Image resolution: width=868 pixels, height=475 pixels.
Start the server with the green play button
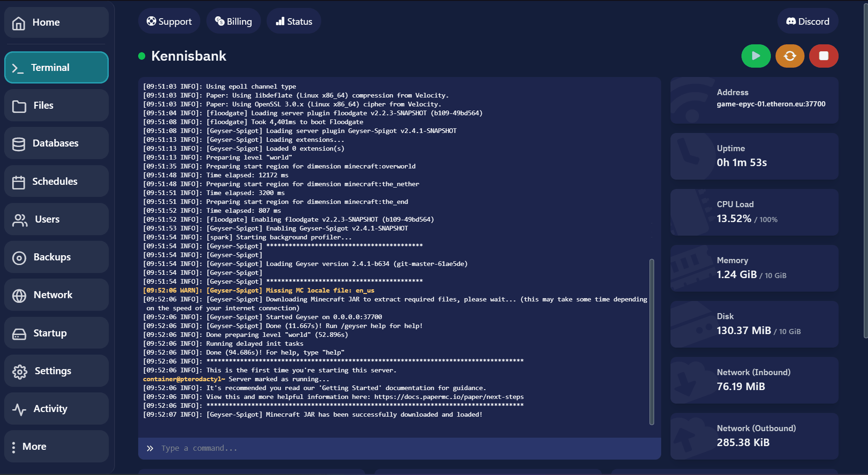click(x=755, y=56)
